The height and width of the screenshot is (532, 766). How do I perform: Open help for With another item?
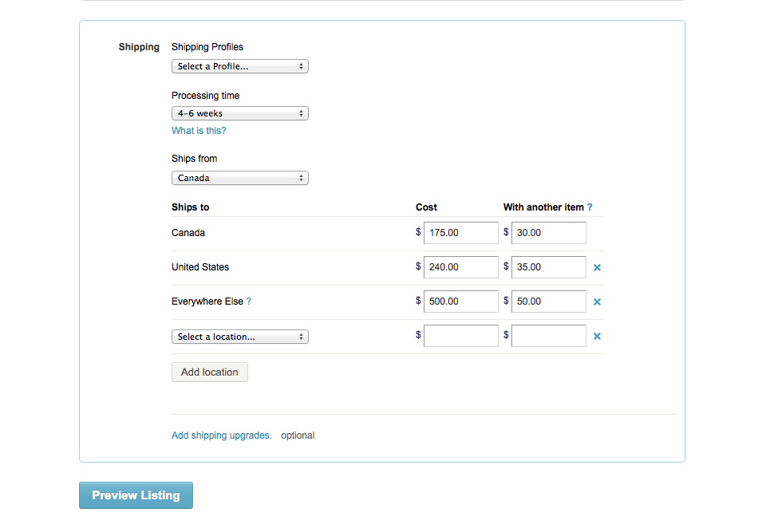[590, 207]
